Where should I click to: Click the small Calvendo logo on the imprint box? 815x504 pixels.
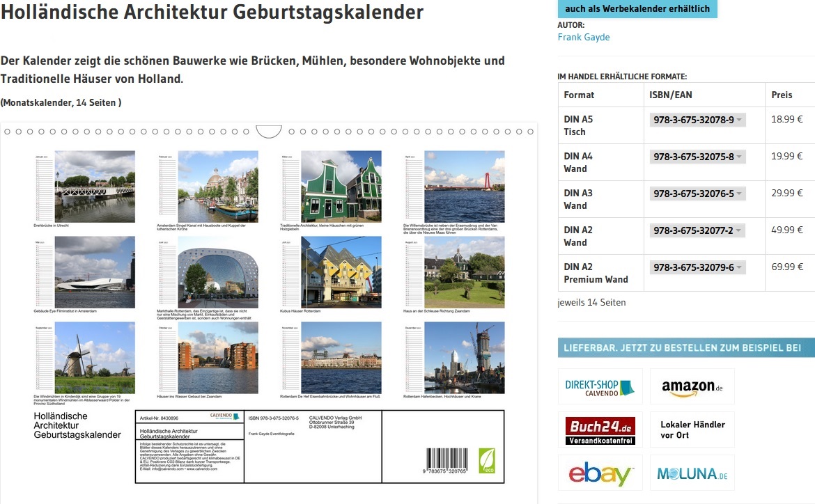224,416
